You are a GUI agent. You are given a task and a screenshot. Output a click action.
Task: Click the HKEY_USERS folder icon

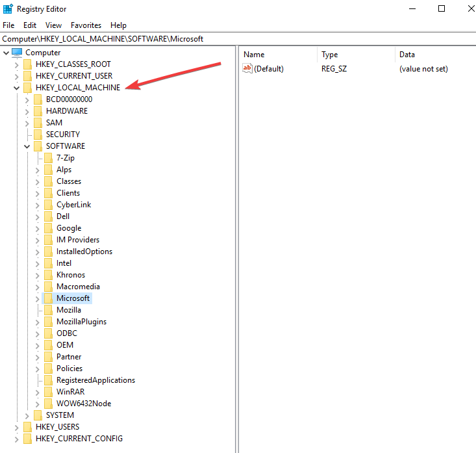tap(28, 427)
